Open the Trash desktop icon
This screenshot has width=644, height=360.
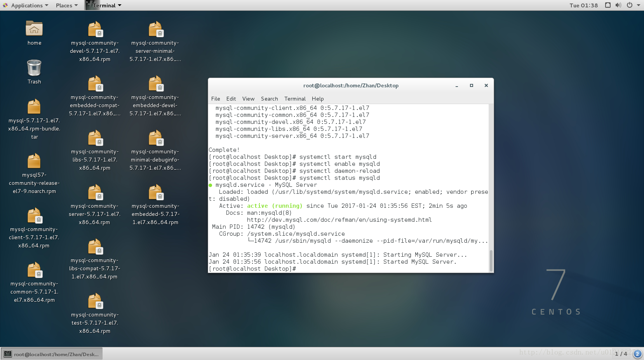coord(34,68)
